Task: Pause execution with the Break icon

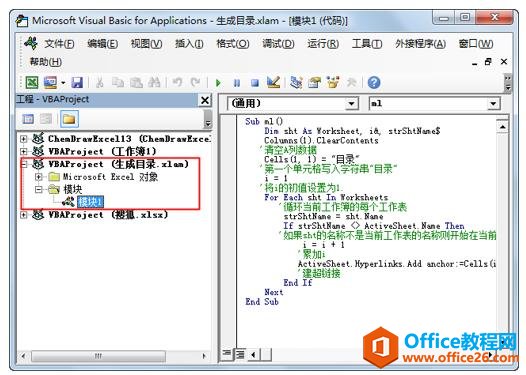Action: (x=237, y=83)
